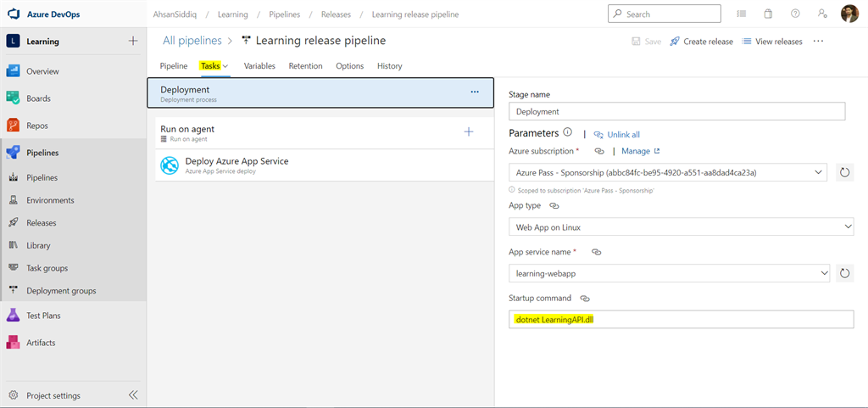868x408 pixels.
Task: Expand the Azure subscription dropdown
Action: 818,172
